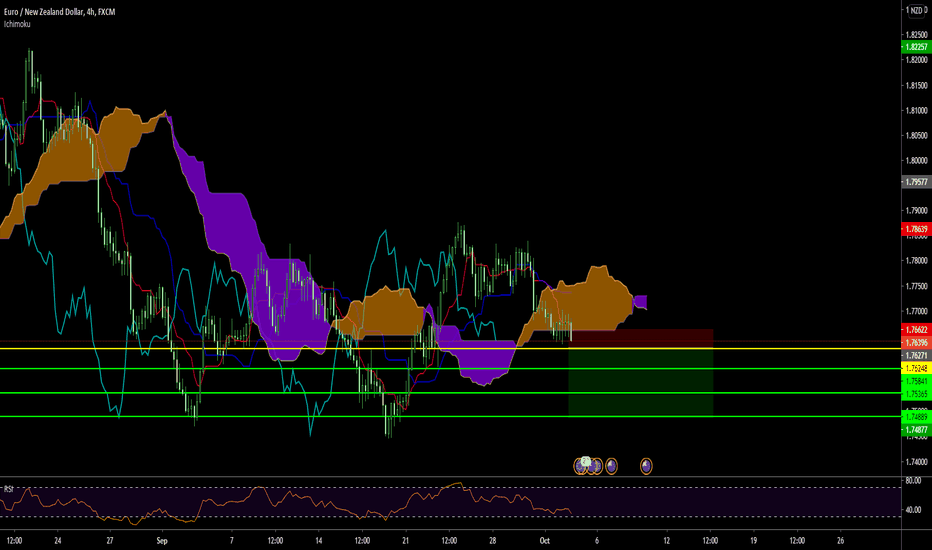Select the dark green 1.74877 price label
Image resolution: width=932 pixels, height=550 pixels.
click(x=916, y=429)
